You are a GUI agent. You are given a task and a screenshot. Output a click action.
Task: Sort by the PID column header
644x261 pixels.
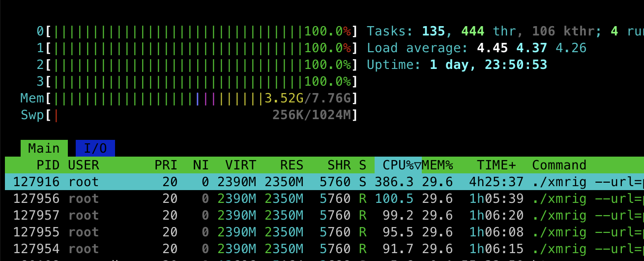47,165
